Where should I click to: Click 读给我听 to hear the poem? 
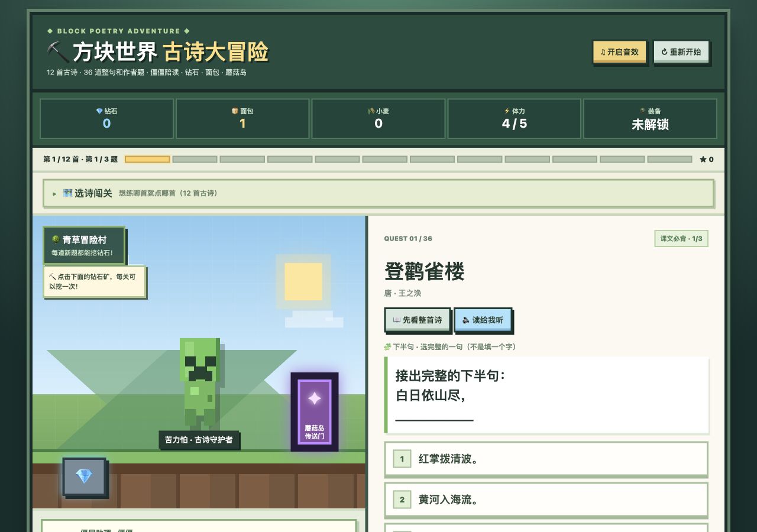(x=483, y=320)
